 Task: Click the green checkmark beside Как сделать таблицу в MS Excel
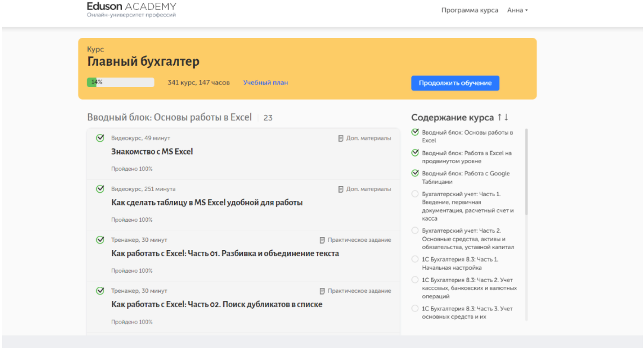(x=100, y=189)
